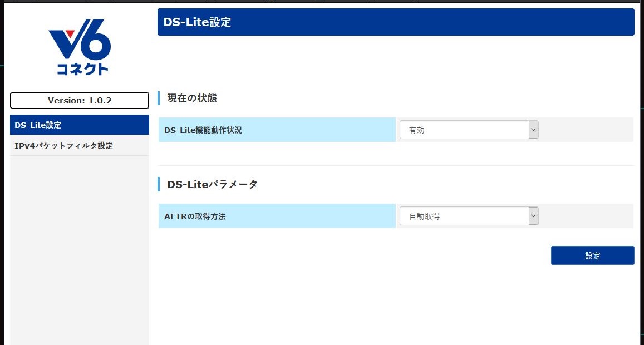
Task: Click the 現在の状態 section heading
Action: (192, 98)
